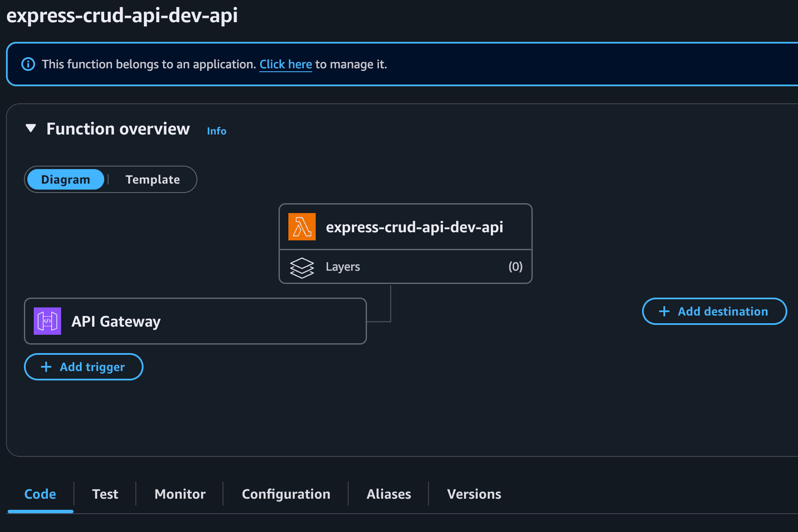Select the Aliases tab
This screenshot has height=532, width=798.
point(388,494)
